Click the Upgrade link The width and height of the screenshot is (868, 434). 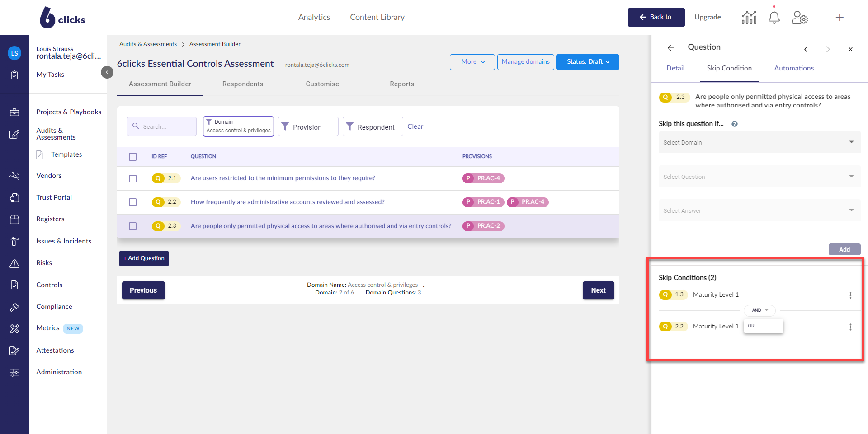click(x=708, y=17)
